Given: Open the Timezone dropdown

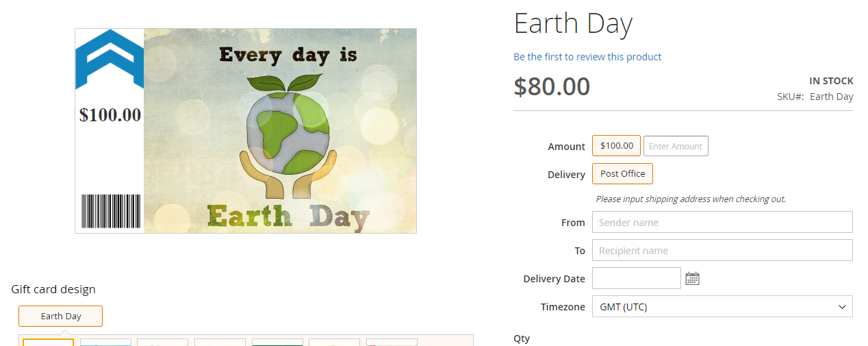Looking at the screenshot, I should [x=722, y=307].
